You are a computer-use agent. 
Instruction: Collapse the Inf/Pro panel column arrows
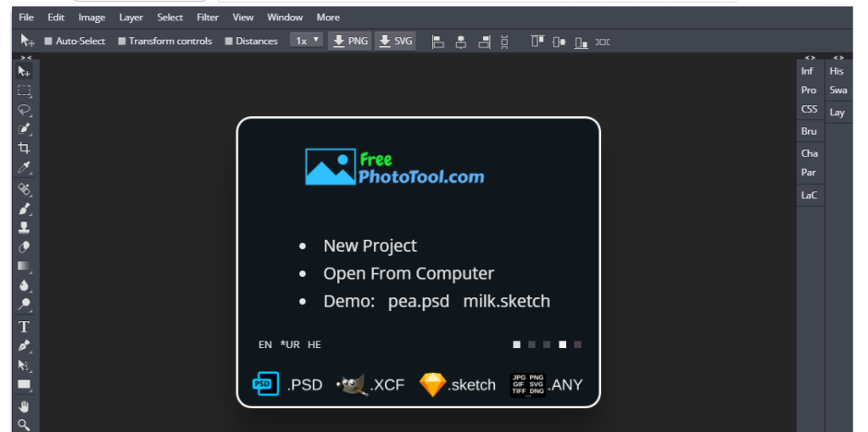(x=810, y=58)
